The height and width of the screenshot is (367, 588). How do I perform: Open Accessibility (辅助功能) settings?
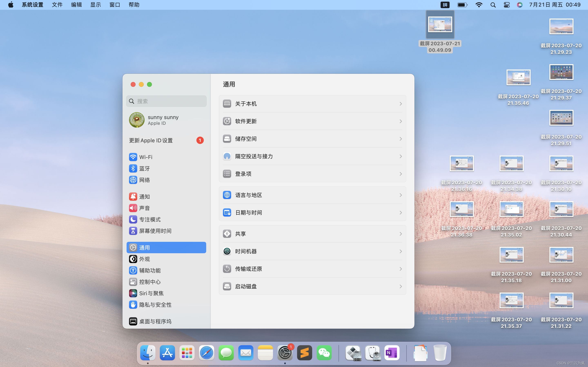tap(149, 270)
